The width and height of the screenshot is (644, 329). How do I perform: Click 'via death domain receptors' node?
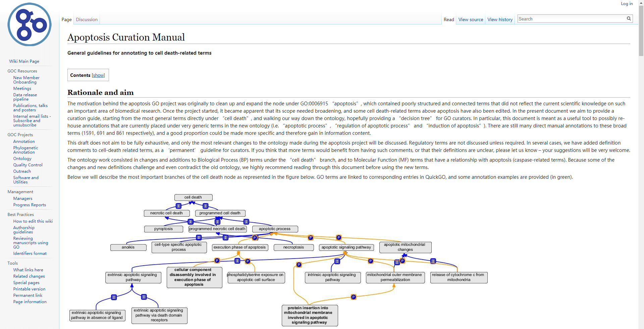click(159, 315)
